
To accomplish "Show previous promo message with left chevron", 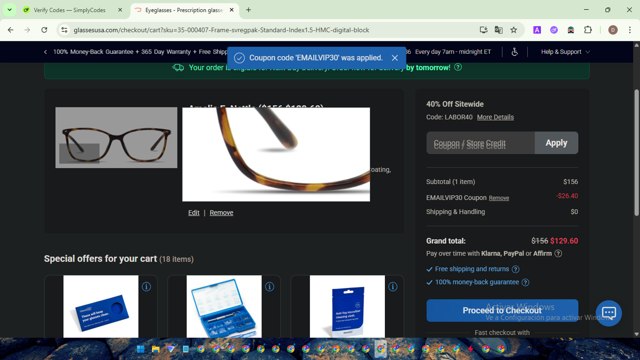I will (x=45, y=52).
